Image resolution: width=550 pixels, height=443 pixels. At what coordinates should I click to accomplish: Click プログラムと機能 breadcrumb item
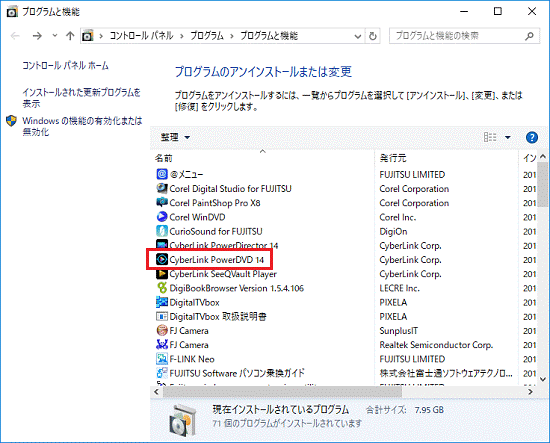(269, 36)
